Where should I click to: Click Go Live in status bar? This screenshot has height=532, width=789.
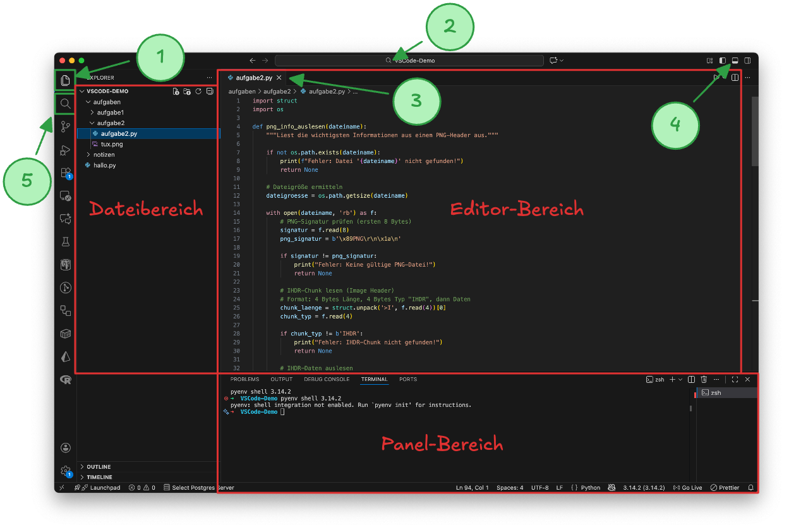[x=688, y=488]
